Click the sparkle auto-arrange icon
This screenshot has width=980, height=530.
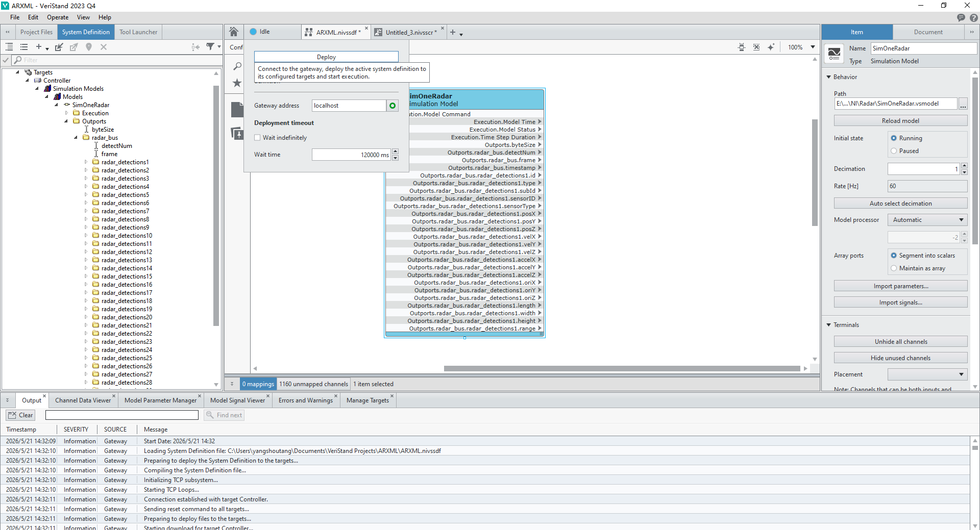click(771, 47)
